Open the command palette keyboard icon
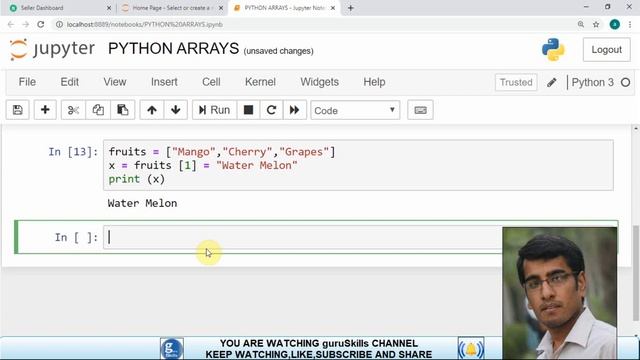This screenshot has height=360, width=640. pos(420,110)
